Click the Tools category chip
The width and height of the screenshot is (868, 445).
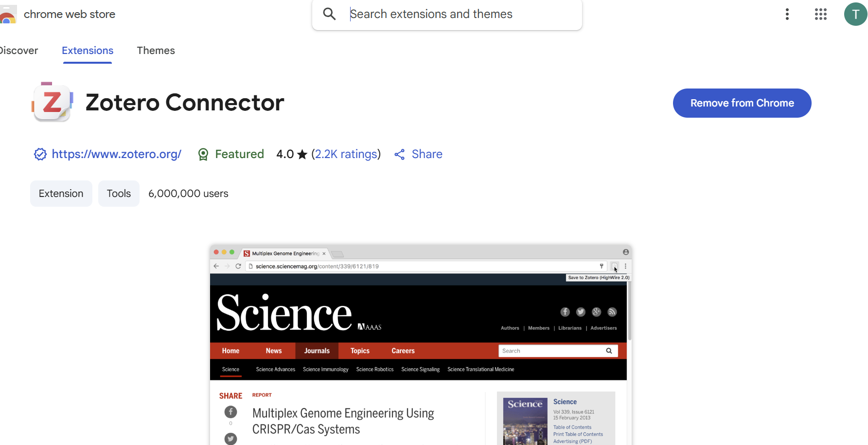(x=119, y=194)
